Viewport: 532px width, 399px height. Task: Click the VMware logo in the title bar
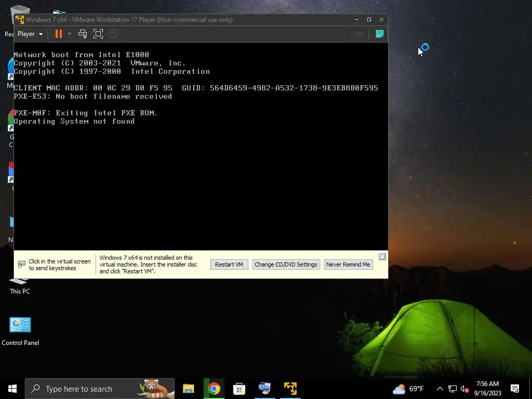pos(20,20)
